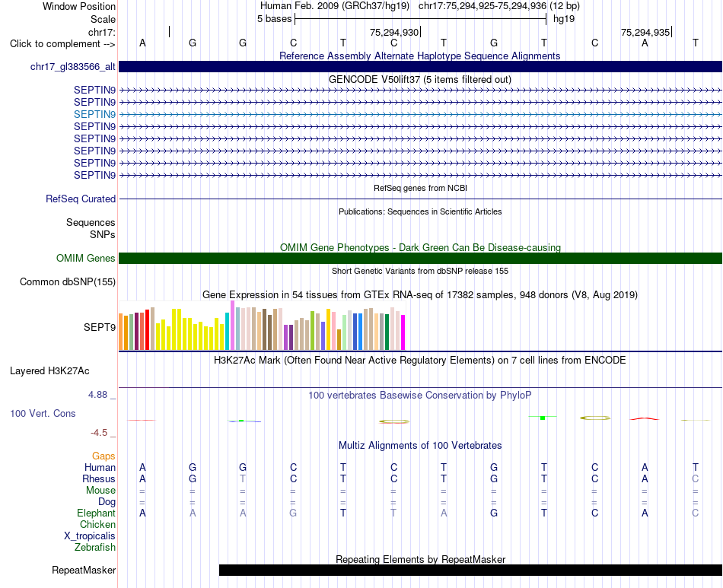Open the GTEx Gene Expression track title
Viewport: 723px width, 588px height.
click(419, 294)
